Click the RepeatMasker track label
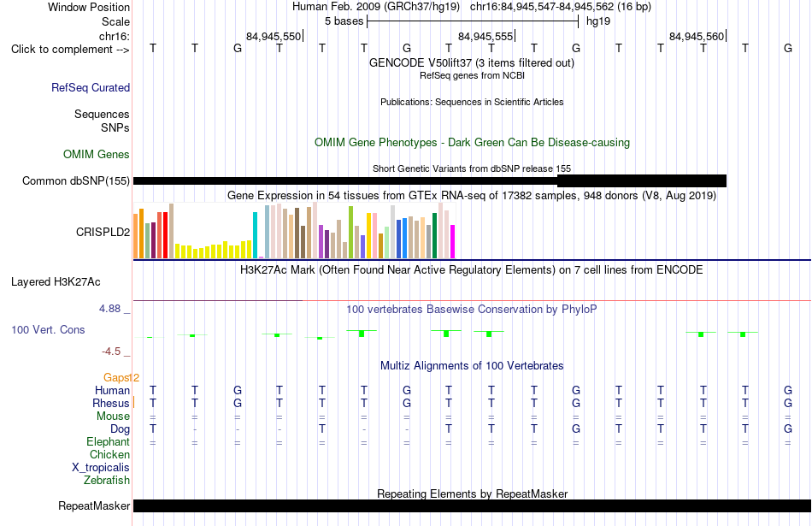The width and height of the screenshot is (812, 526). [94, 505]
